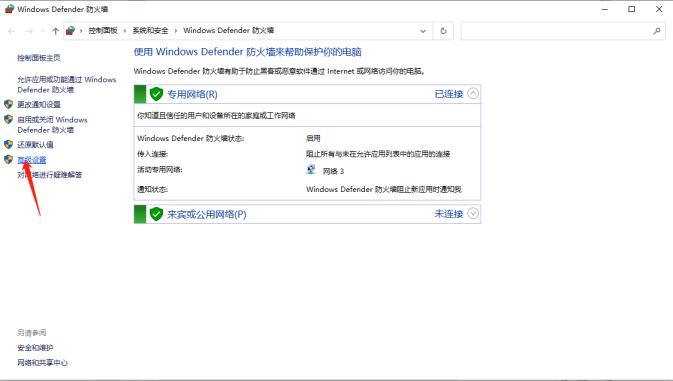Click the 已连接 status text
This screenshot has width=673, height=381.
coord(449,94)
